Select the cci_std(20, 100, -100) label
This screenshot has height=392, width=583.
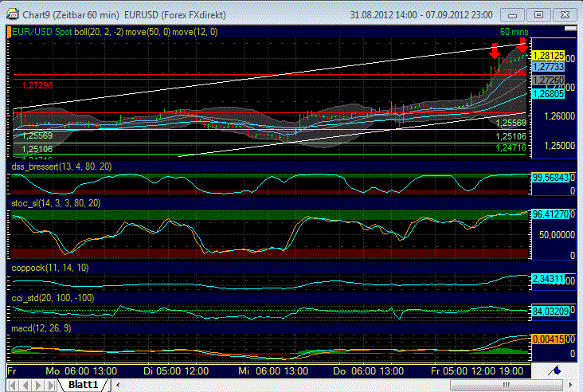point(53,298)
